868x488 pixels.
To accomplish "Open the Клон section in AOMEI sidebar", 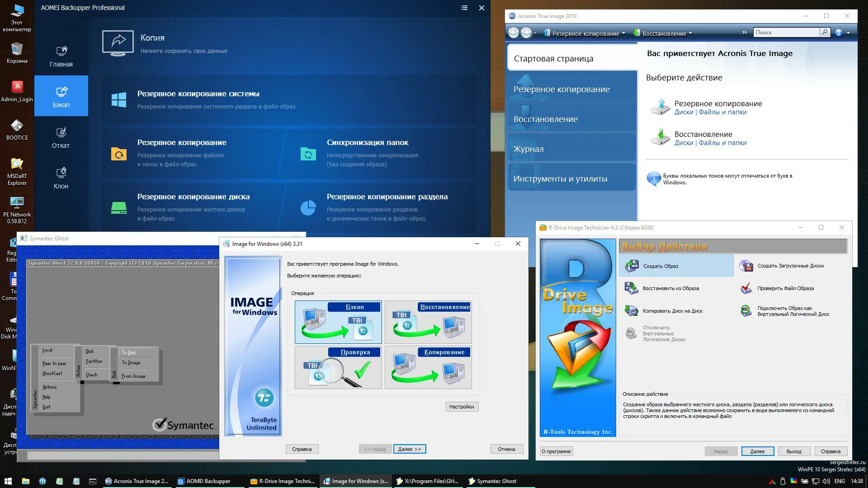I will coord(61,178).
